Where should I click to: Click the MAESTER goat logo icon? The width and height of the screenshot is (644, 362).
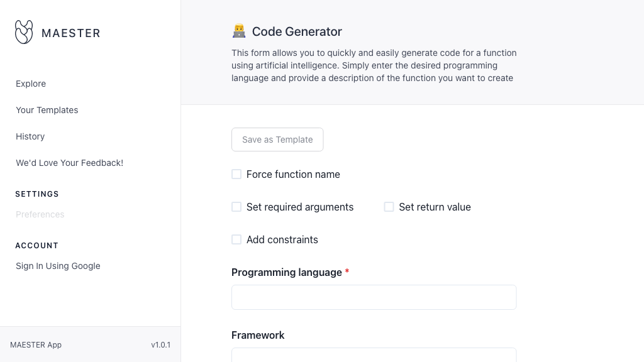pos(24,32)
